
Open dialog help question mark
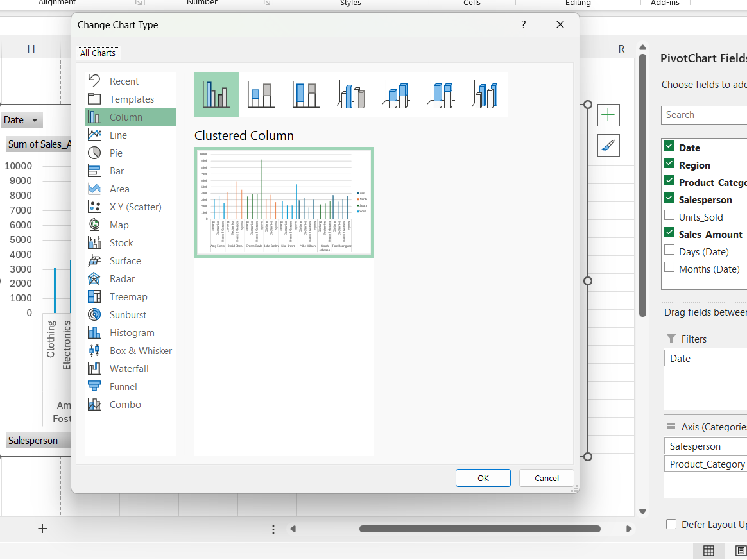point(524,25)
